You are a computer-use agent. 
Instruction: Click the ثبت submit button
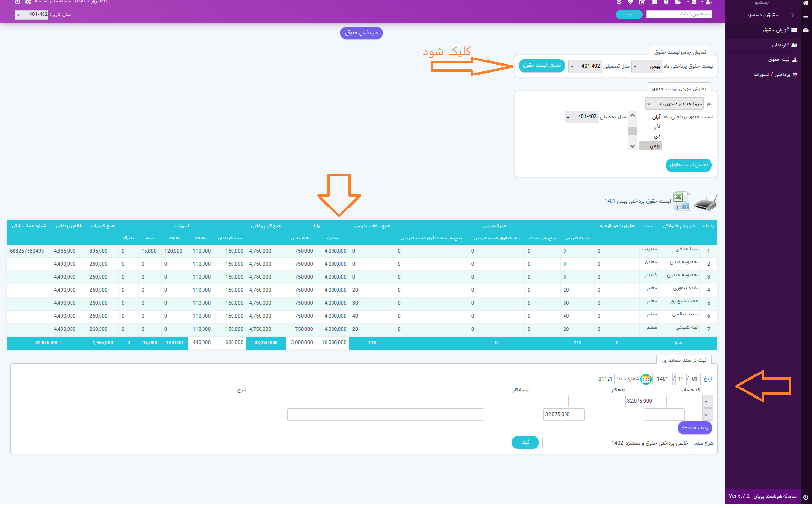525,442
